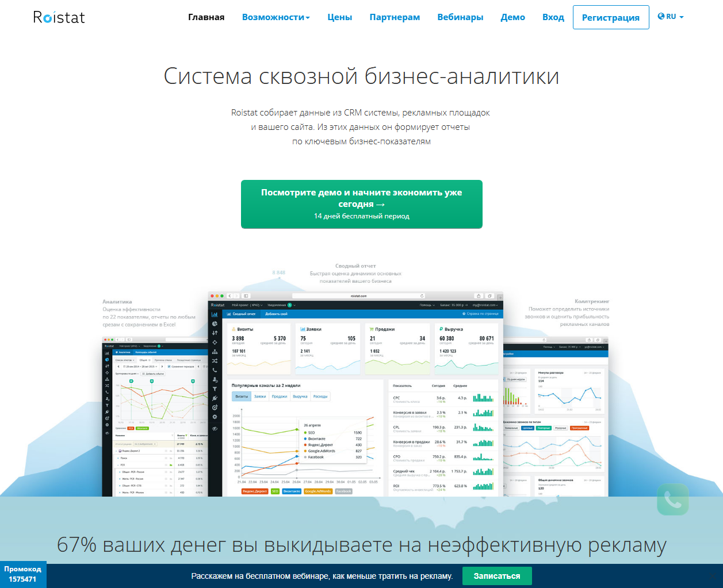Image resolution: width=723 pixels, height=588 pixels.
Task: Click share icon in center mockup browser bar
Action: pos(478,296)
